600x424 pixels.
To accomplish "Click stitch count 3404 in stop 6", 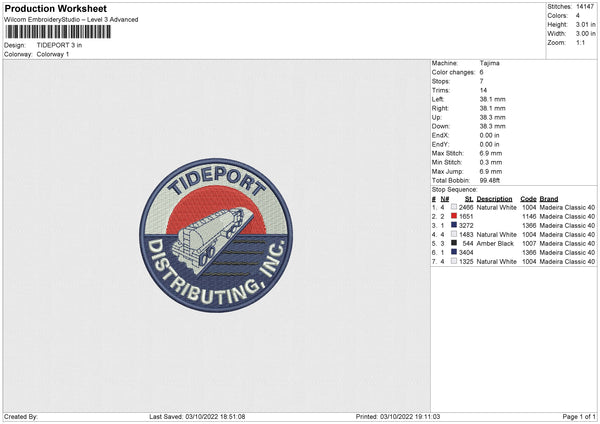I will click(466, 253).
